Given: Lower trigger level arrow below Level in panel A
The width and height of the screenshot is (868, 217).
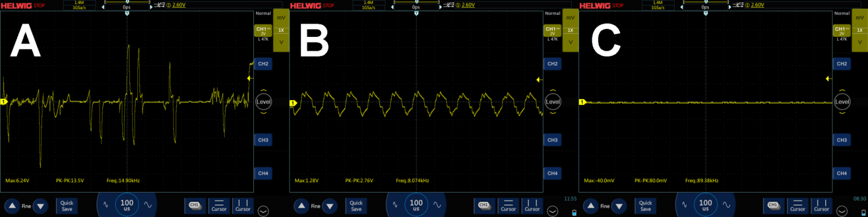Looking at the screenshot, I should pos(264,113).
